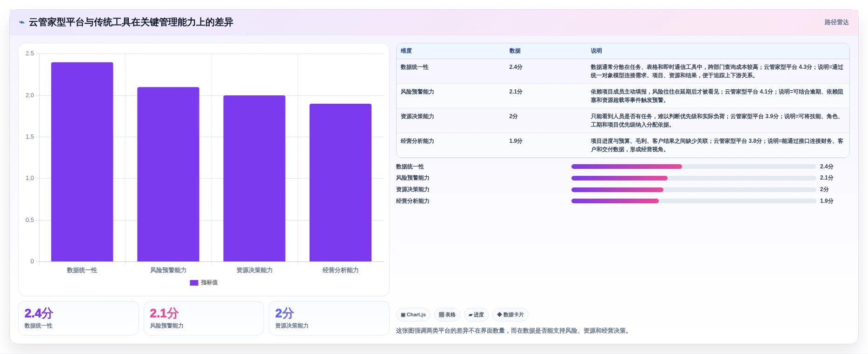The height and width of the screenshot is (354, 868).
Task: Click the 维度 column header
Action: coord(406,51)
